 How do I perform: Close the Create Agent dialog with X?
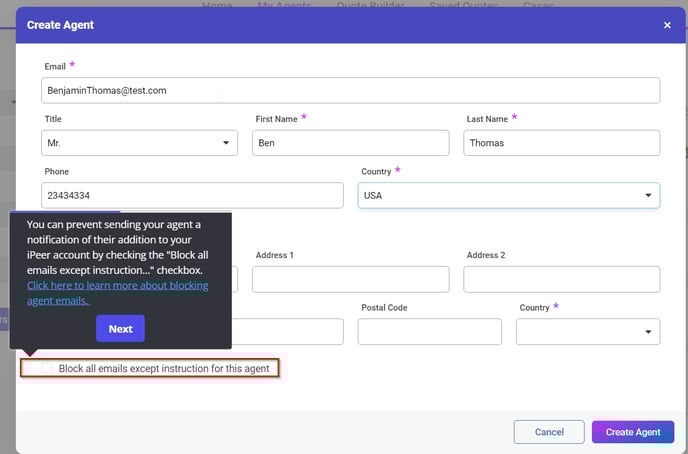[667, 25]
